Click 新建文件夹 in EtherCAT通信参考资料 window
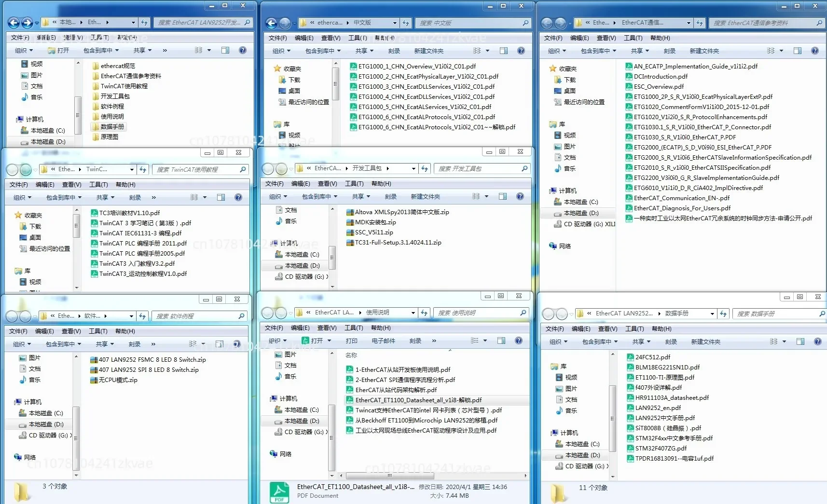 pos(704,51)
